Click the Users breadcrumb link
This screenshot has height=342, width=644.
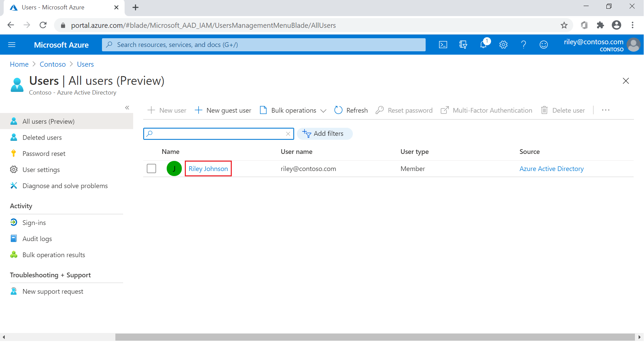(x=85, y=64)
